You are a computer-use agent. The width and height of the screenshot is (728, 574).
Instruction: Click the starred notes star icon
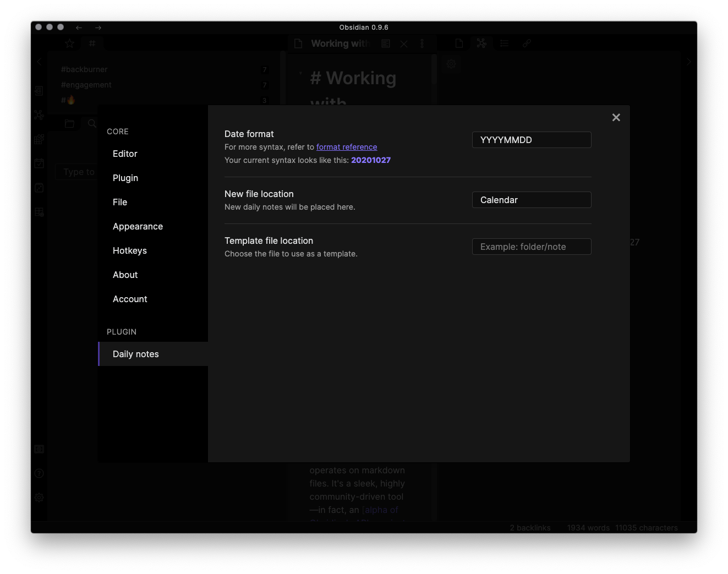69,43
